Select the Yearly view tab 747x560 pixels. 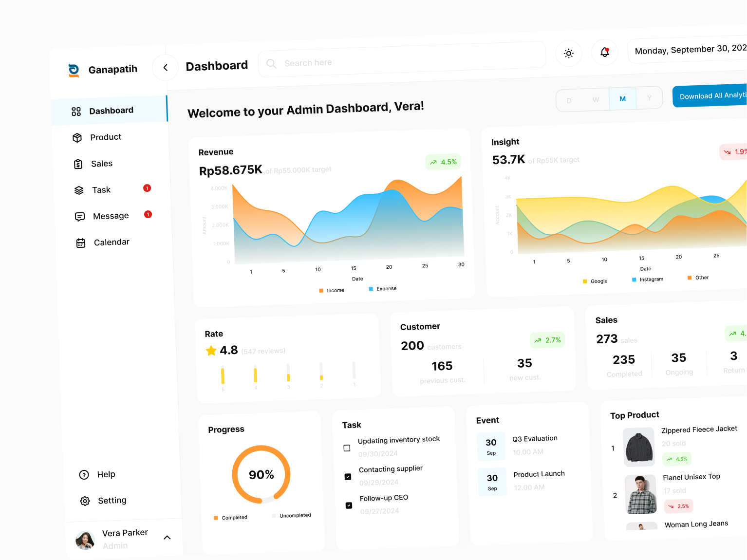(x=650, y=97)
